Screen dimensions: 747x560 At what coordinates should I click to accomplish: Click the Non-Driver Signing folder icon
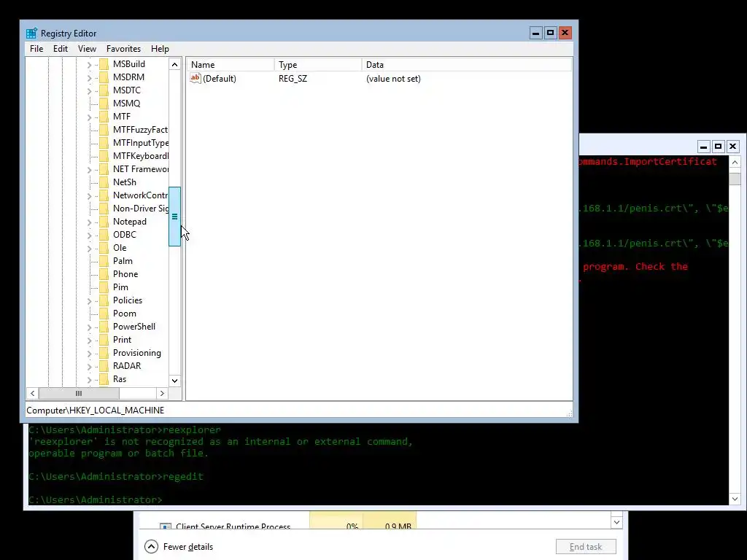[104, 209]
